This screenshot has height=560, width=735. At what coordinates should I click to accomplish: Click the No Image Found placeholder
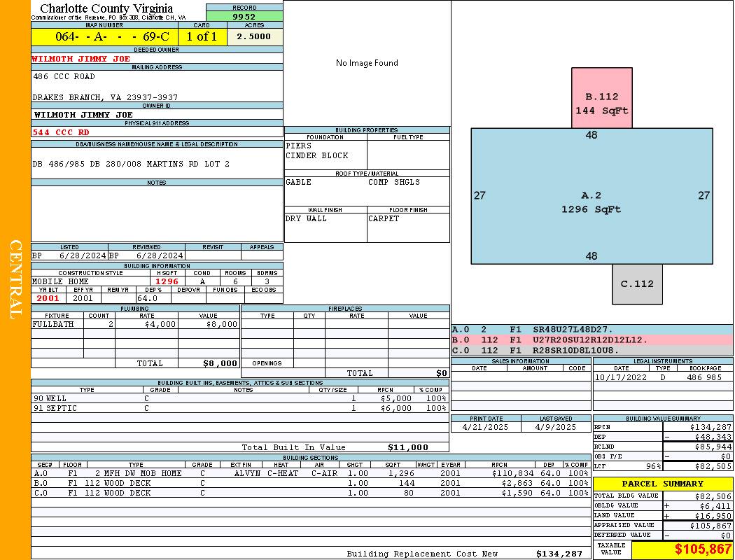pos(367,63)
